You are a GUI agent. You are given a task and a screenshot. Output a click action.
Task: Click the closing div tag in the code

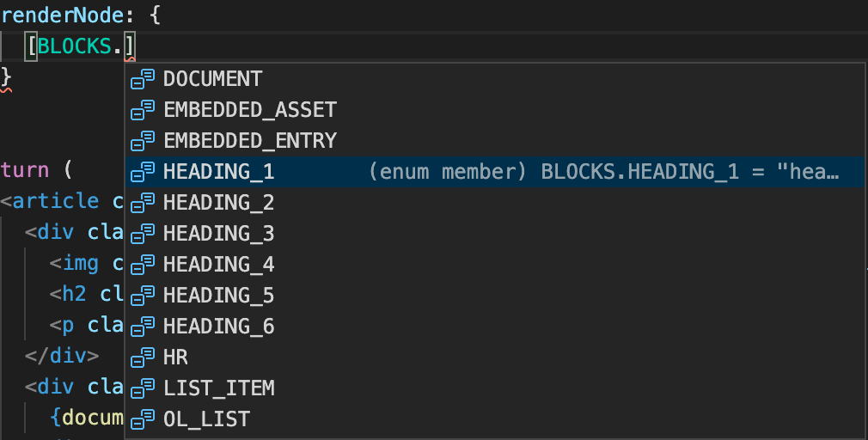click(x=62, y=355)
